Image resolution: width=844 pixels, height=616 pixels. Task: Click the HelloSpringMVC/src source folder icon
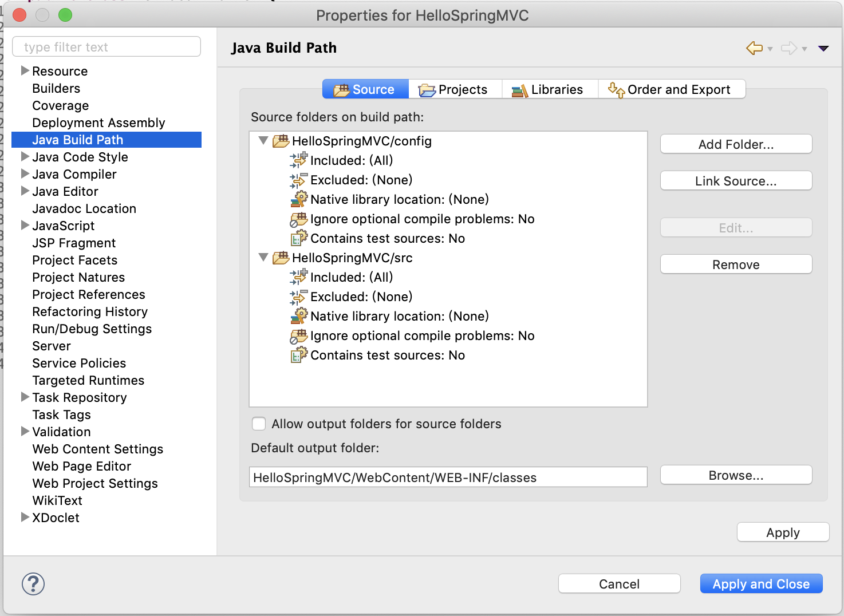coord(281,258)
